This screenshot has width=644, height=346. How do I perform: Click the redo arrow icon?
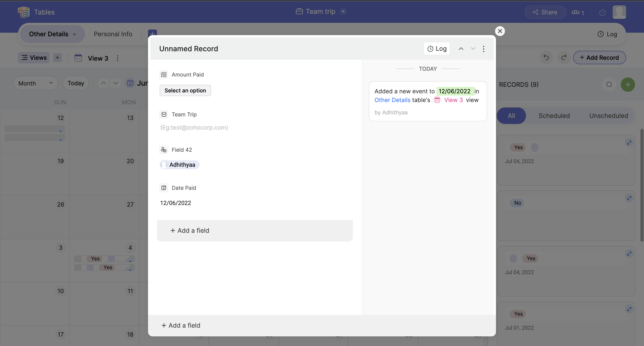(x=564, y=58)
